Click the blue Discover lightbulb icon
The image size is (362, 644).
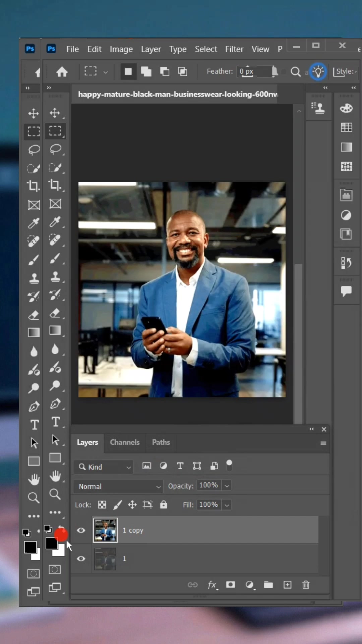click(318, 71)
